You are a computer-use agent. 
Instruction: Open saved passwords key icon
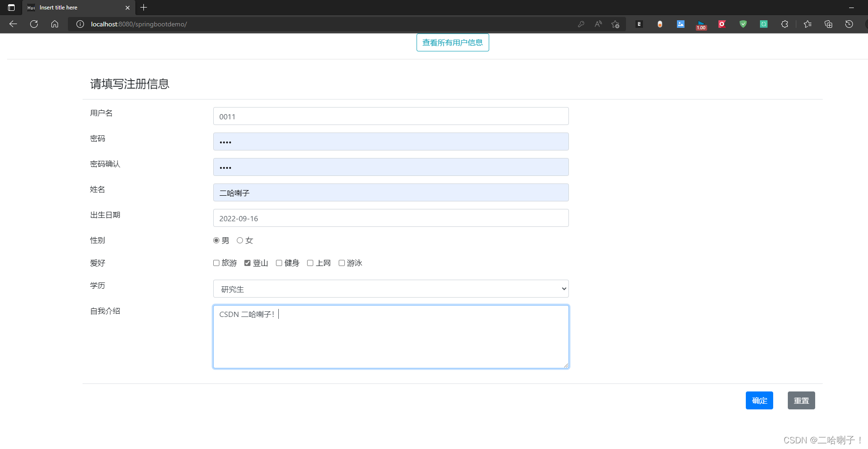pyautogui.click(x=581, y=24)
